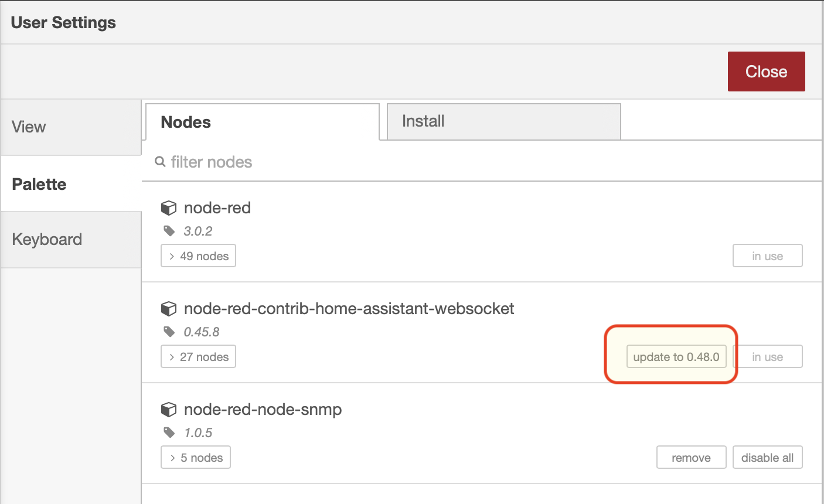Open the Keyboard settings tab
Image resolution: width=824 pixels, height=504 pixels.
click(71, 240)
